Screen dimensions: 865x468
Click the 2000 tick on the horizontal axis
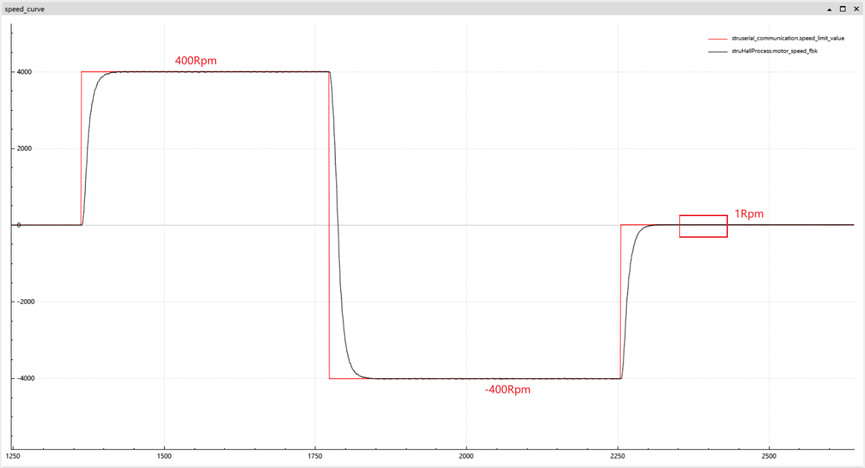[x=466, y=456]
